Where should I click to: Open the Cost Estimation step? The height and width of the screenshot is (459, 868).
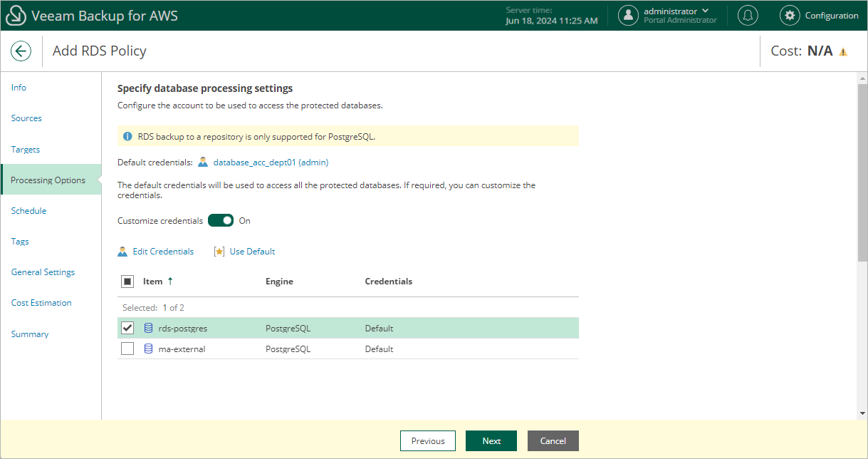click(41, 303)
